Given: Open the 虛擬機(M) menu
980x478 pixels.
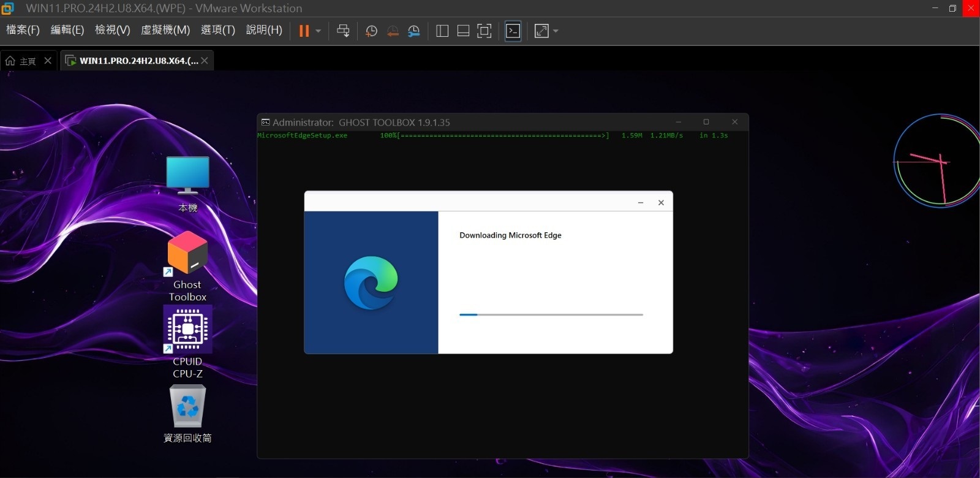Looking at the screenshot, I should (165, 30).
